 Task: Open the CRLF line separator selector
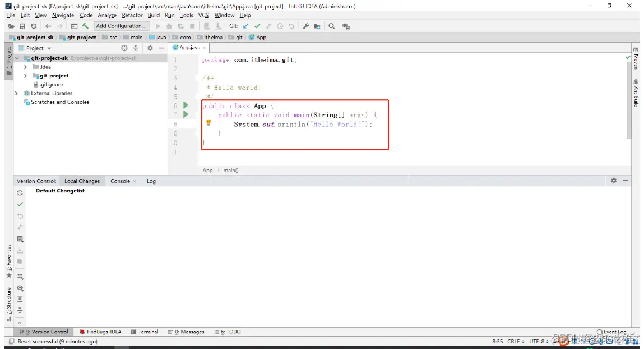tap(516, 341)
